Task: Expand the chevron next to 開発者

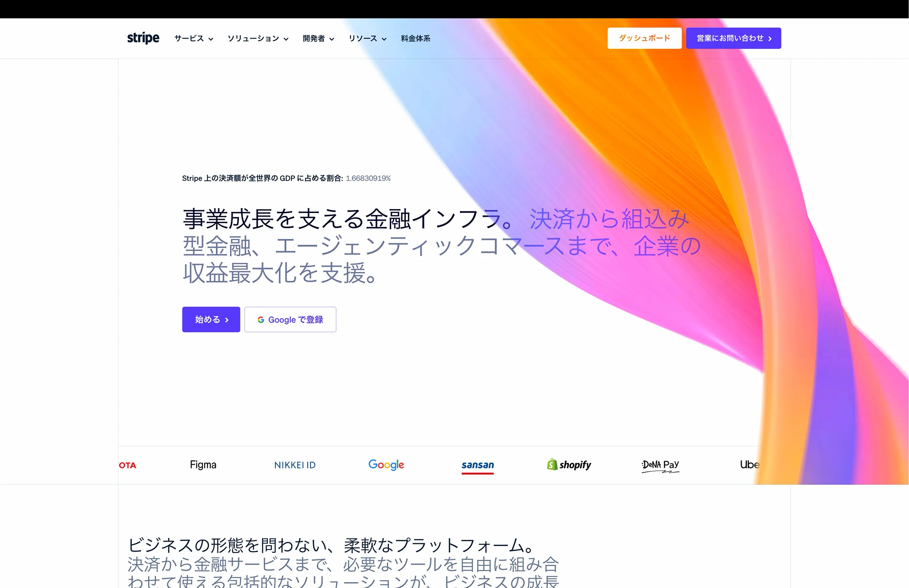Action: click(x=332, y=39)
